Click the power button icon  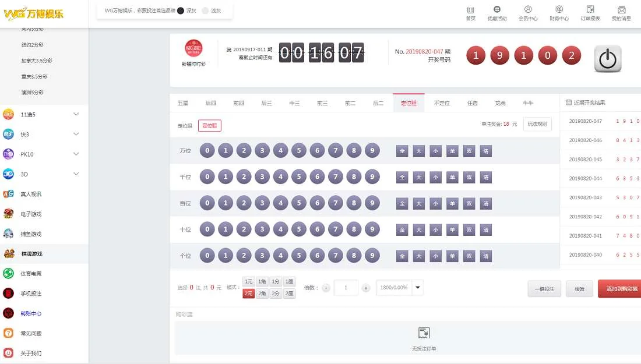pos(608,59)
